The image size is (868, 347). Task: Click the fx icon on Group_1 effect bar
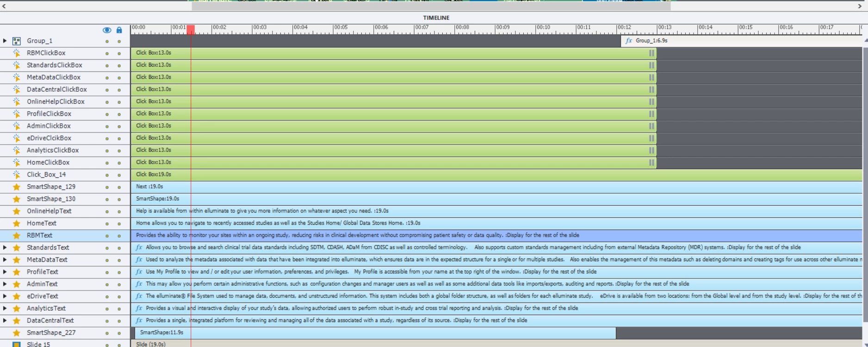point(629,41)
